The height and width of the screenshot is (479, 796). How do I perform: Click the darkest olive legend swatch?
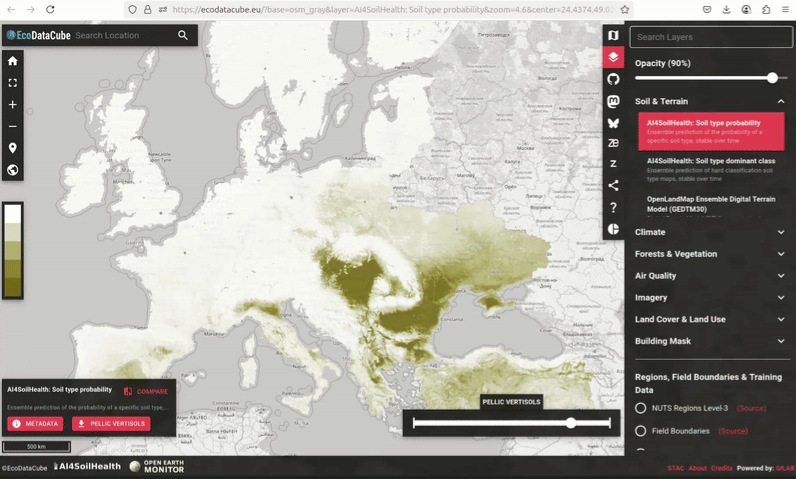[x=13, y=287]
